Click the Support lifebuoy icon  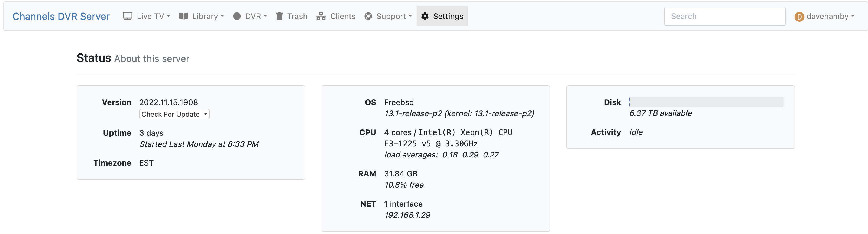(x=368, y=16)
